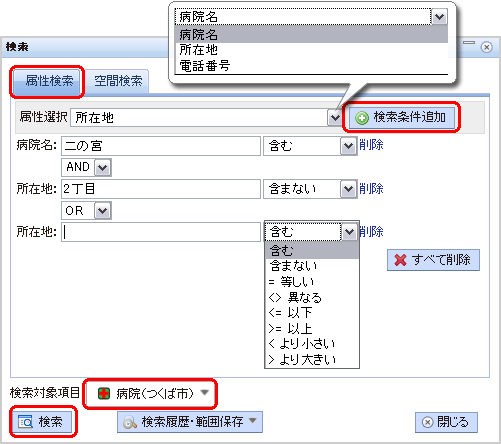Click the 検索履歴・範囲保存 button
Viewport: 501px width, 444px height.
coord(190,422)
